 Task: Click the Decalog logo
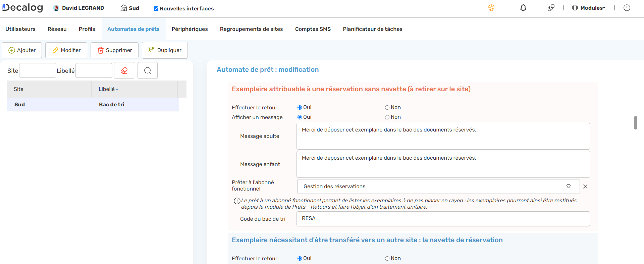23,7
